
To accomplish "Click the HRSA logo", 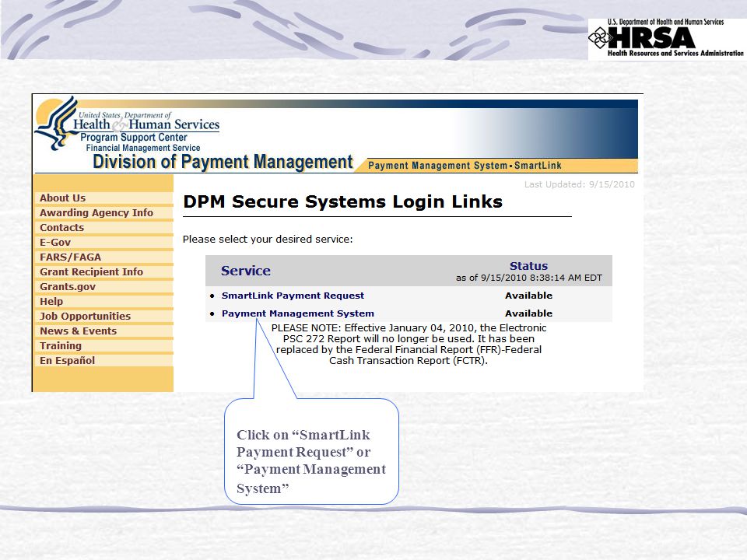I will click(666, 38).
